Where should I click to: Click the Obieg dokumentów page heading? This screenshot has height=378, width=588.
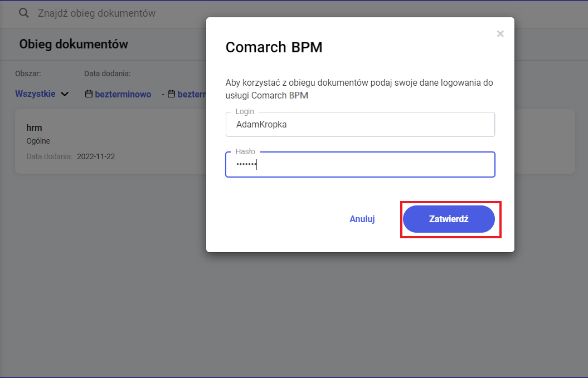tap(74, 44)
